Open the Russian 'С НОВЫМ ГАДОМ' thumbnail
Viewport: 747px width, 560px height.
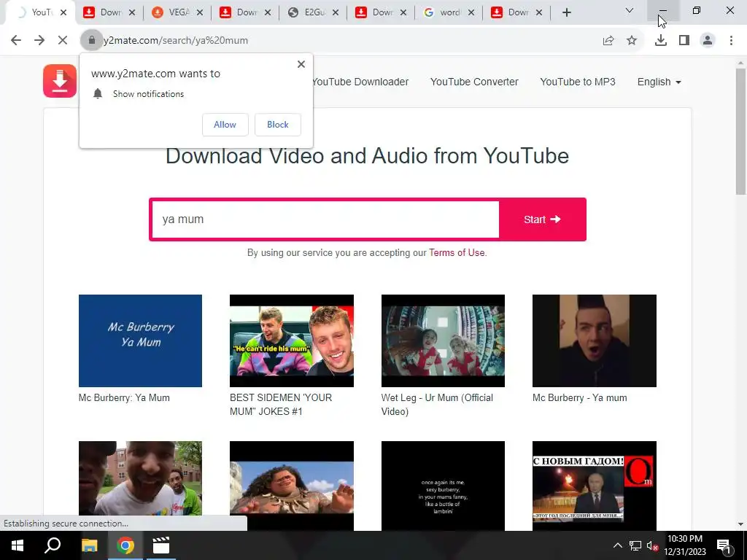click(x=595, y=486)
